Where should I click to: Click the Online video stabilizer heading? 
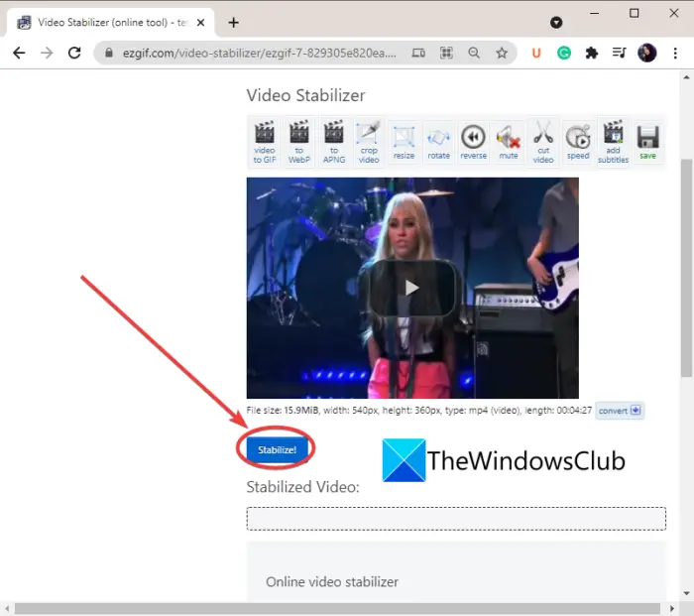(332, 581)
